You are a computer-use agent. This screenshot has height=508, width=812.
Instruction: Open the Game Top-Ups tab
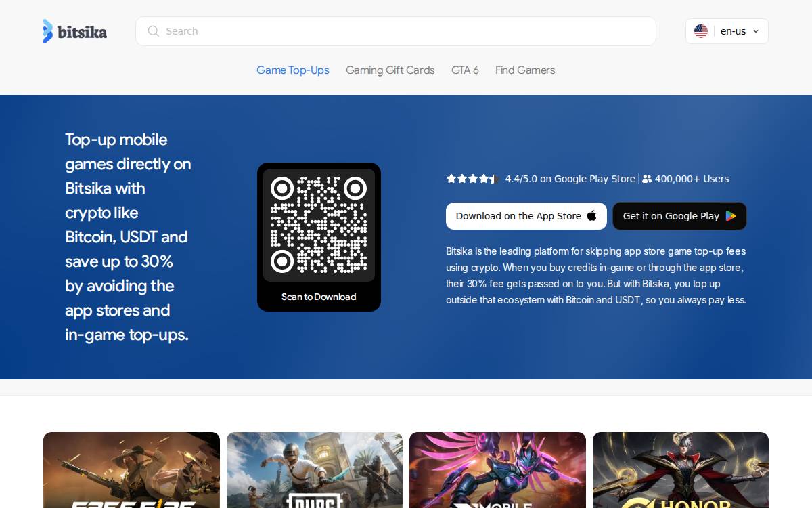[293, 70]
